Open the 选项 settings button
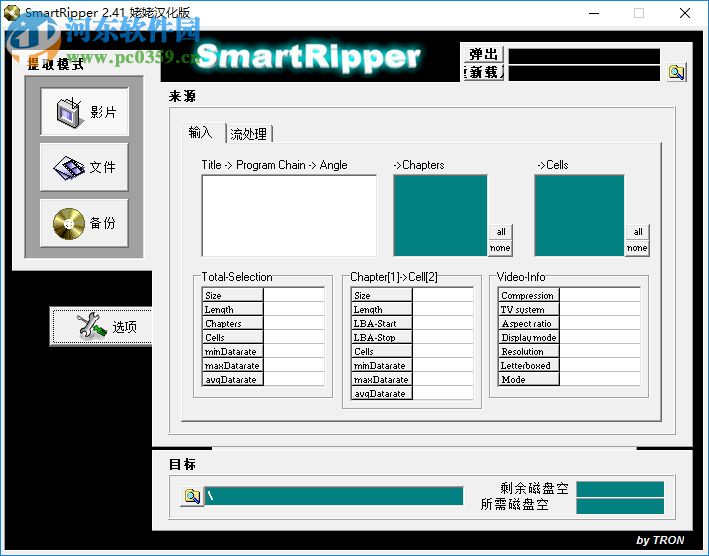Image resolution: width=709 pixels, height=556 pixels. coord(101,326)
